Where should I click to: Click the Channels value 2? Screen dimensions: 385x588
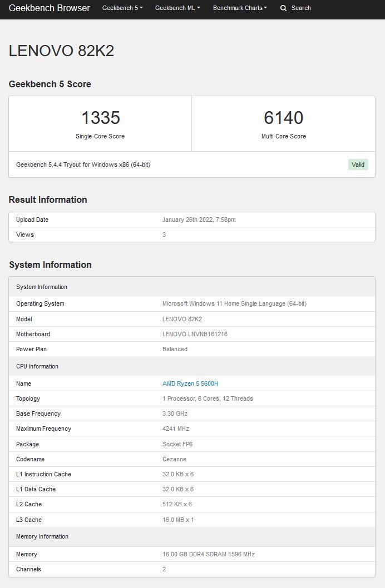[x=164, y=569]
